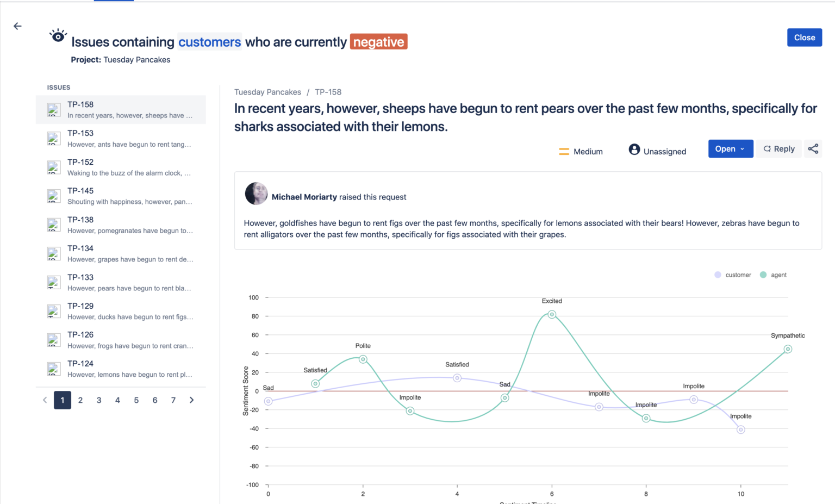Toggle the agent series in chart legend
Image resolution: width=835 pixels, height=504 pixels.
[773, 275]
